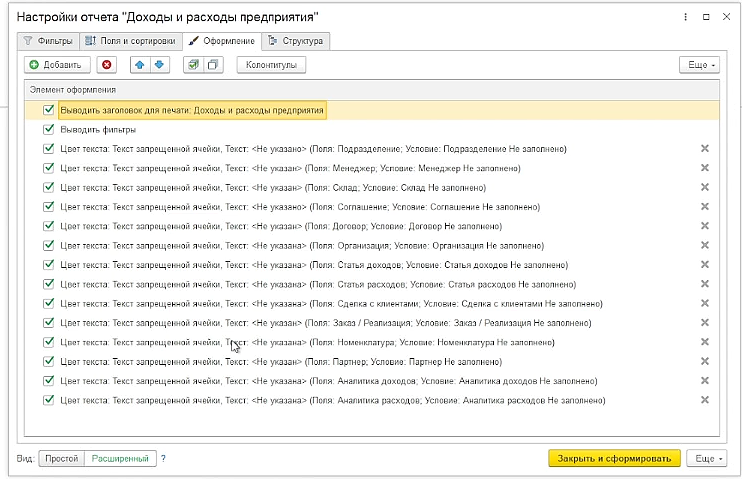Expand the top 'Еще' dropdown
Image resolution: width=742 pixels, height=479 pixels.
699,65
